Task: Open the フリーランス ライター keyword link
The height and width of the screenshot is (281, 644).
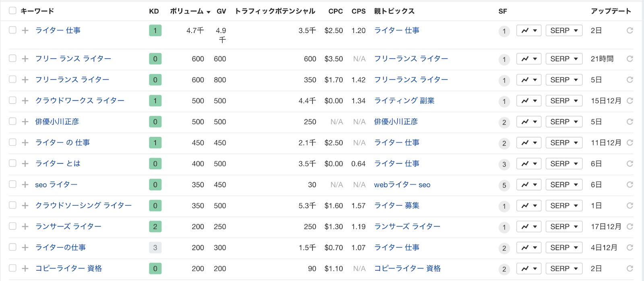Action: (72, 80)
